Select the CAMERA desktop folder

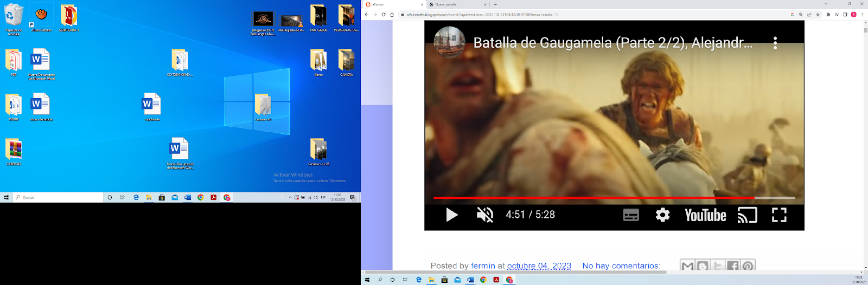click(347, 62)
